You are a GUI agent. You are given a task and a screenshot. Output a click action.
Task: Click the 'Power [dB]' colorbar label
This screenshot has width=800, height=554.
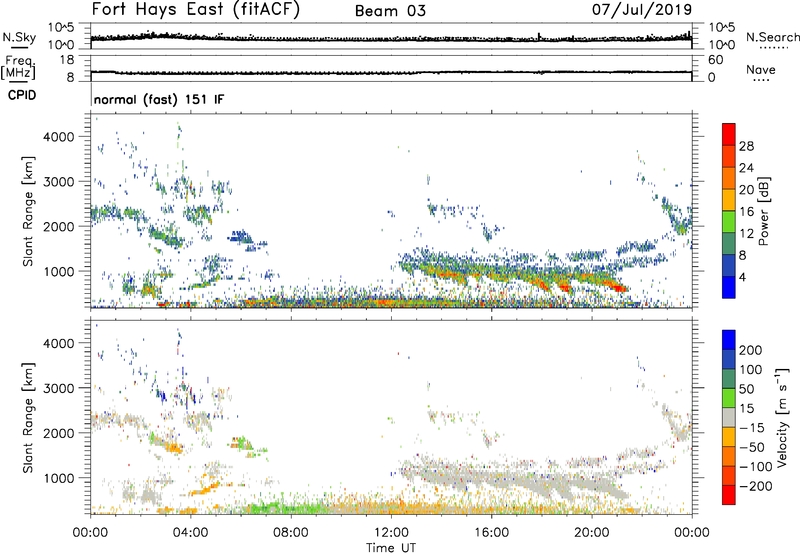tap(763, 211)
